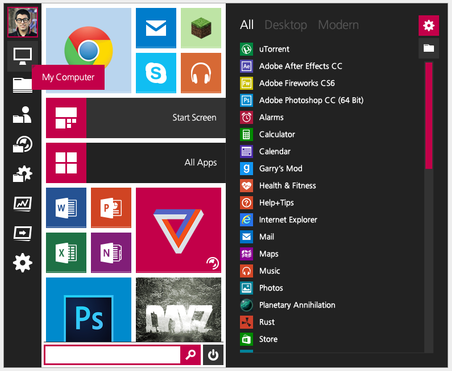Screen dimensions: 452x371
Task: Open the All Apps button
Action: point(136,163)
